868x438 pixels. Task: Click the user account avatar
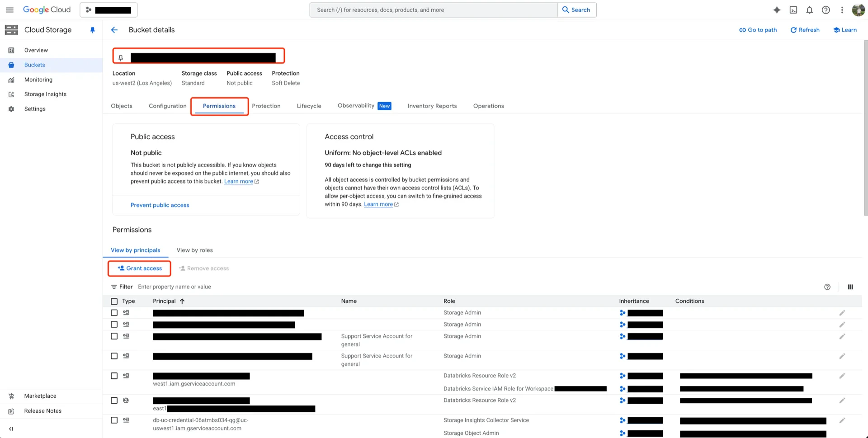[858, 10]
